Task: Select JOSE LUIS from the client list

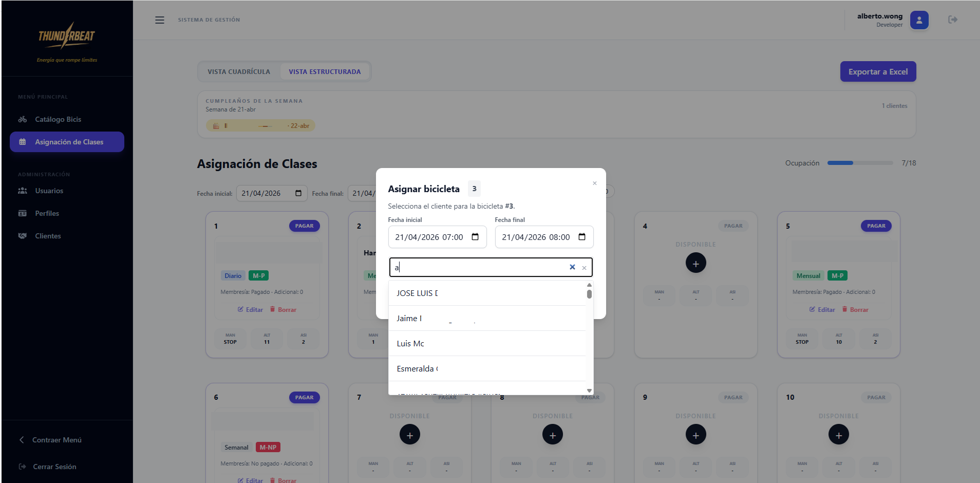Action: click(x=487, y=293)
